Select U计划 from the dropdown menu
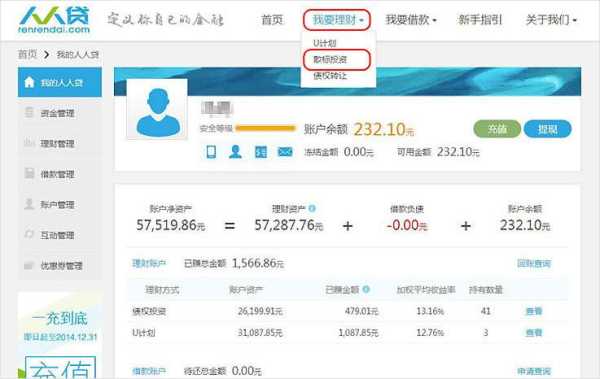 click(324, 43)
